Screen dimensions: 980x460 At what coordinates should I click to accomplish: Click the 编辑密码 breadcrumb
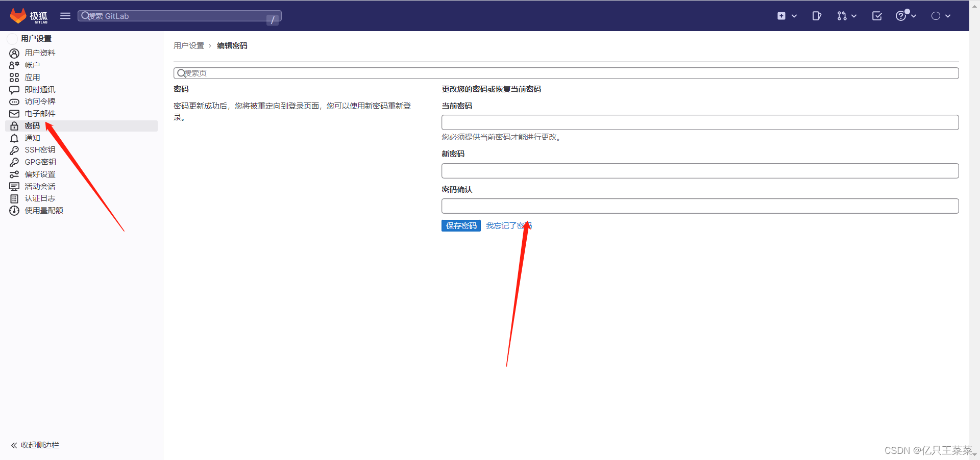click(x=232, y=46)
